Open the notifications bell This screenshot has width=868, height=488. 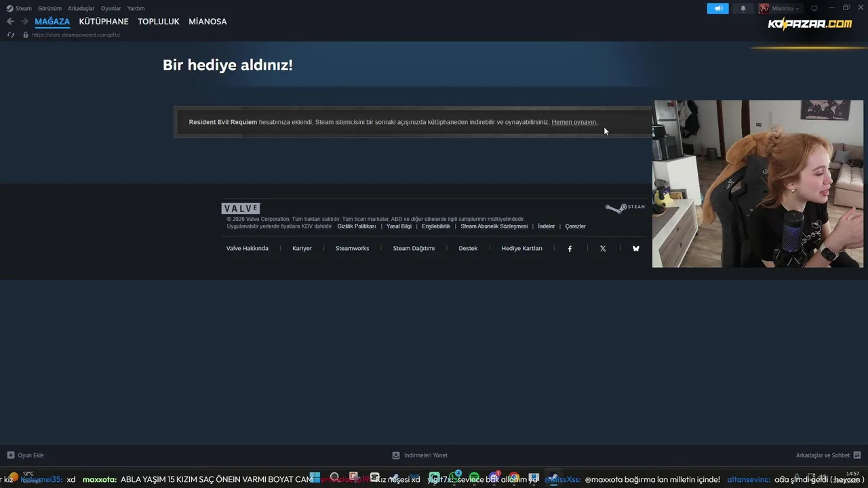tap(743, 8)
